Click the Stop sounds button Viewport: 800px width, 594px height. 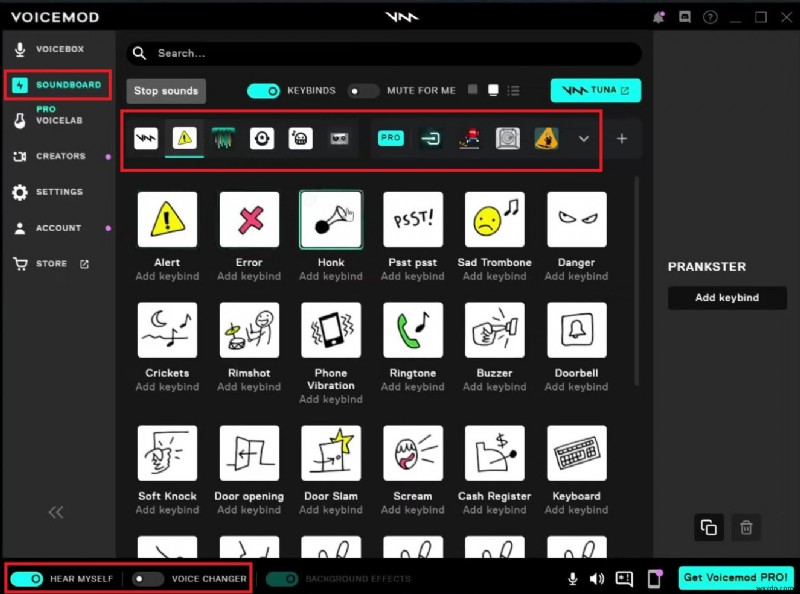166,91
